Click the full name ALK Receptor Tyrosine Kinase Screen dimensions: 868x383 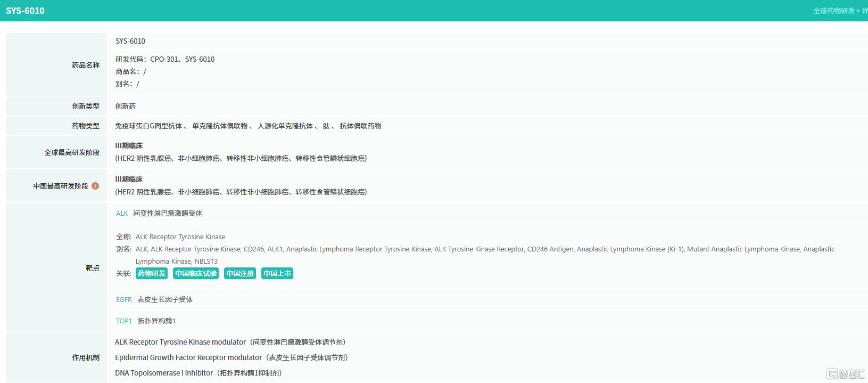click(180, 237)
